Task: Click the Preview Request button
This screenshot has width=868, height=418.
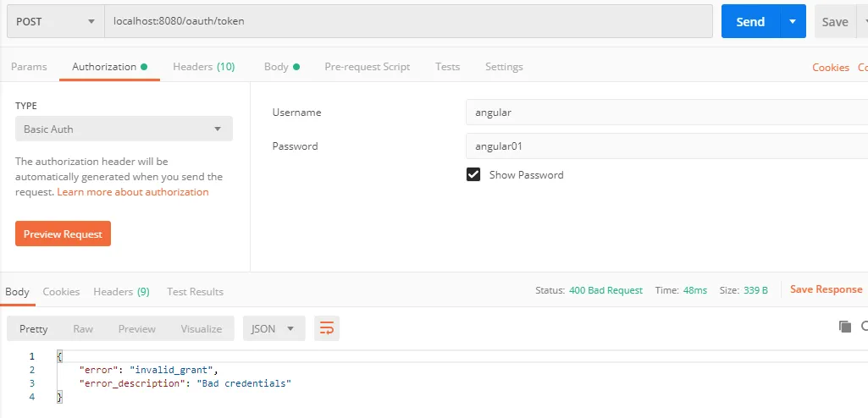Action: pos(63,234)
